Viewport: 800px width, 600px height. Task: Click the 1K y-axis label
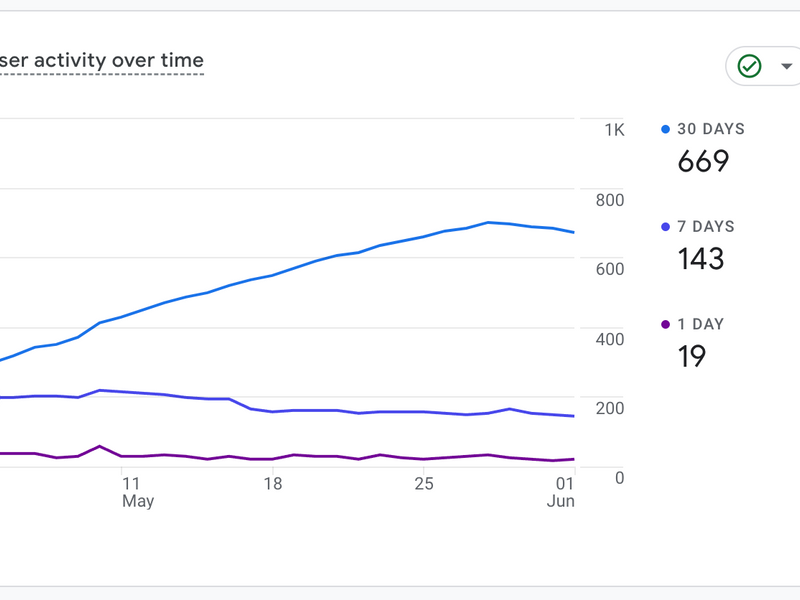[x=614, y=130]
